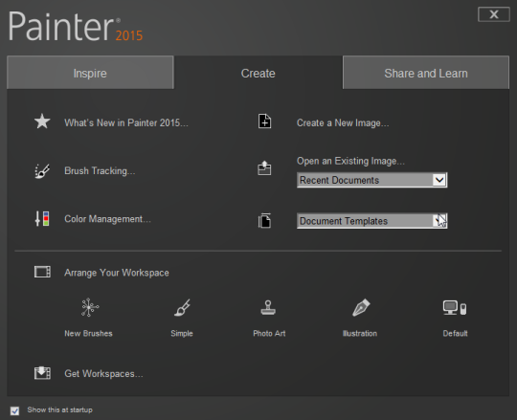The image size is (517, 420).
Task: Switch to the Create tab
Action: [258, 73]
